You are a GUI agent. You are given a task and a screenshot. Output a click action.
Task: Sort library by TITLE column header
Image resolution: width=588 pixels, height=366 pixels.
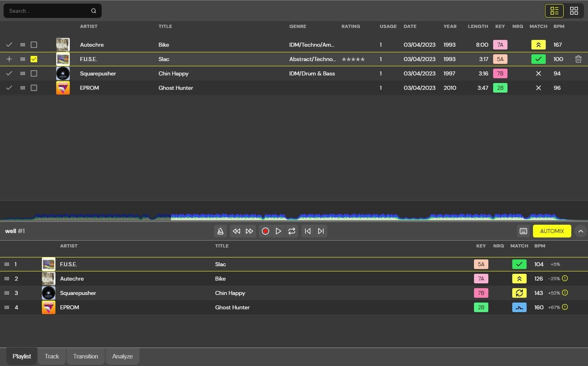(x=165, y=26)
